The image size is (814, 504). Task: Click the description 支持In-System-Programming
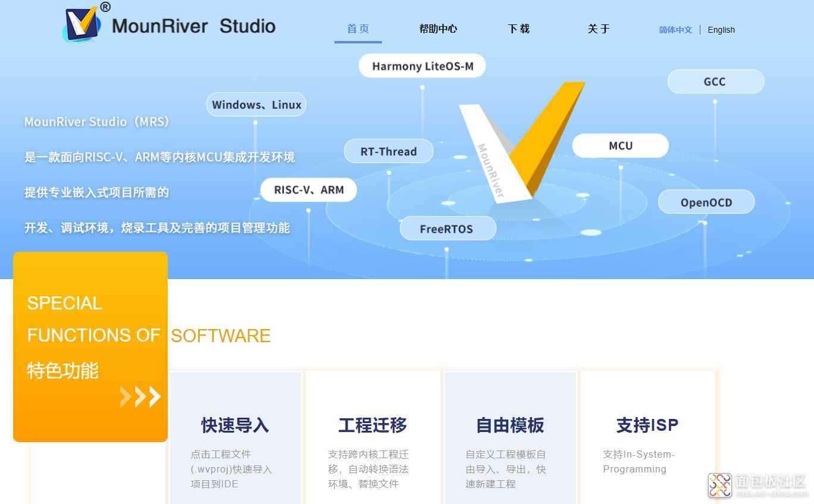click(x=638, y=462)
